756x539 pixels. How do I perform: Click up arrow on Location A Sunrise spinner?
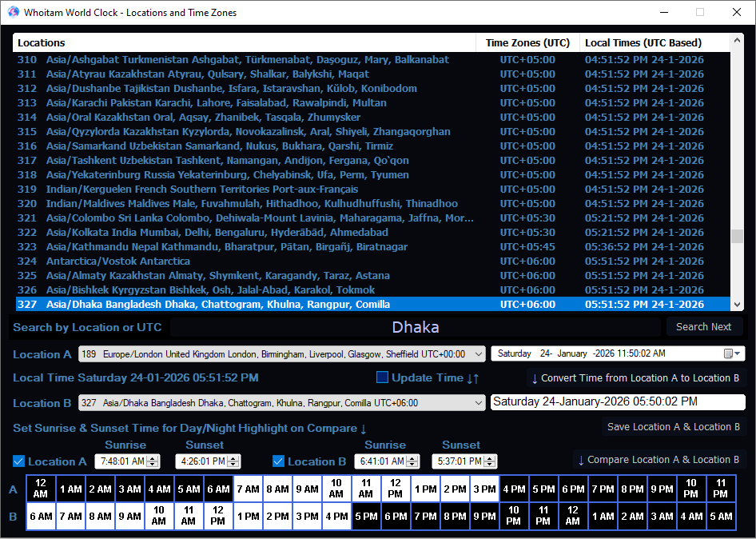point(153,458)
